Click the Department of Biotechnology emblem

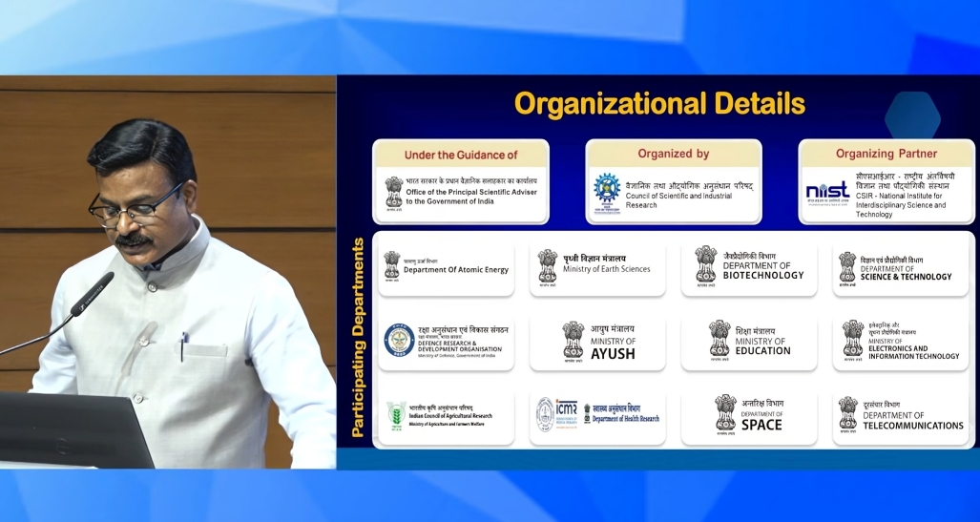coord(706,265)
